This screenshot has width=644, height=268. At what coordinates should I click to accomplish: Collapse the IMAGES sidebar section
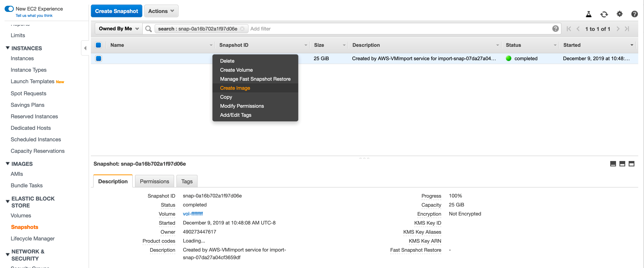coord(7,164)
